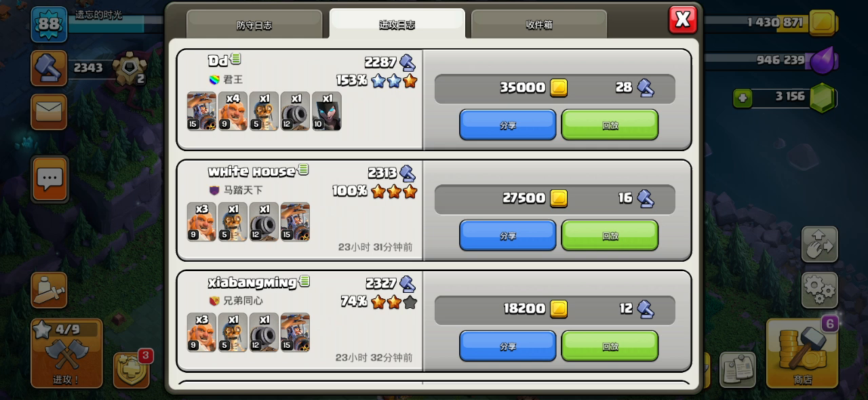Open the 商店 shop button
Image resolution: width=868 pixels, height=400 pixels.
(x=803, y=353)
